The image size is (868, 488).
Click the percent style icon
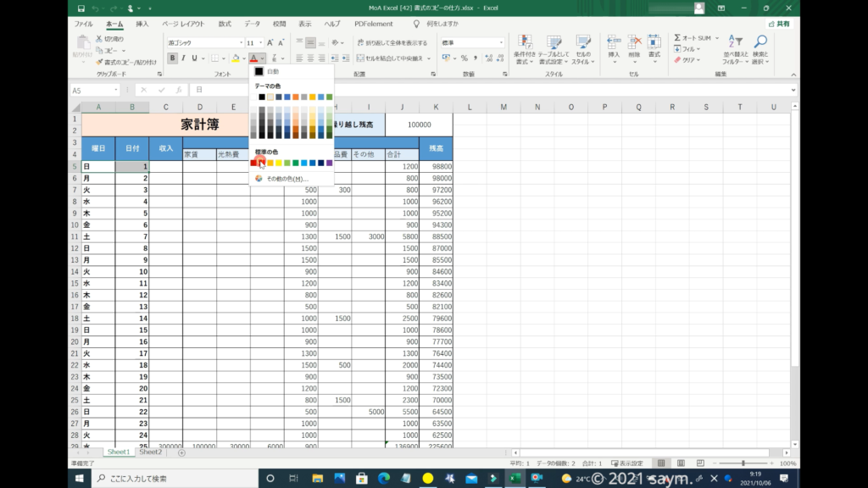464,58
